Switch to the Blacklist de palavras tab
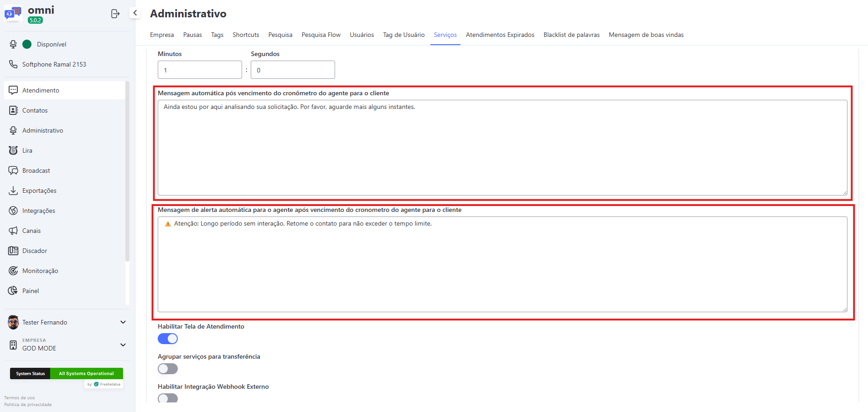 click(x=571, y=35)
